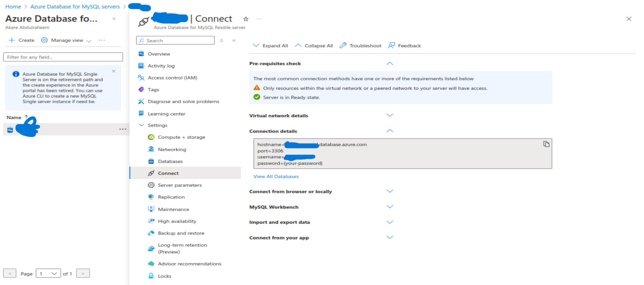Focus the Filter for any field box
This screenshot has height=285, width=644.
[63, 57]
